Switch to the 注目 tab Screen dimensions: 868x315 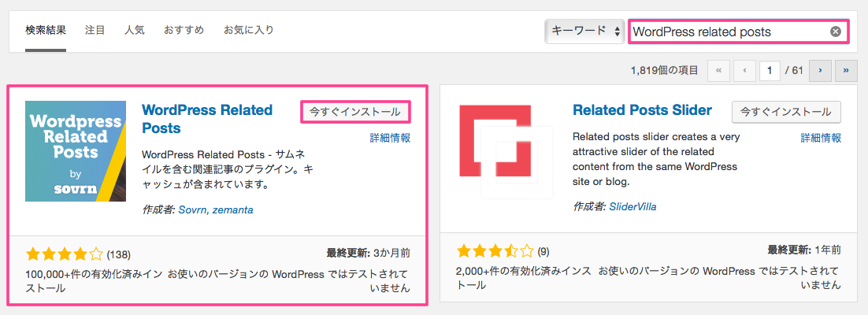pyautogui.click(x=95, y=30)
